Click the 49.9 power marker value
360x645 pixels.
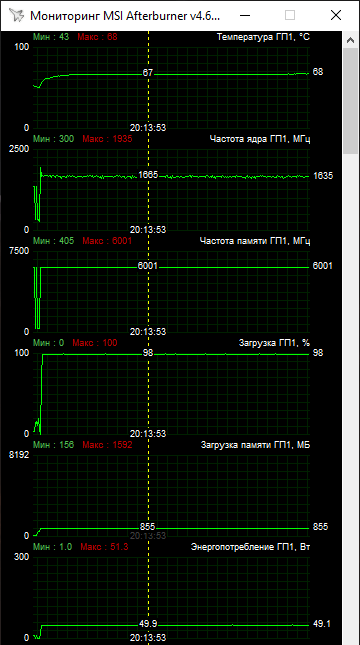coord(148,624)
